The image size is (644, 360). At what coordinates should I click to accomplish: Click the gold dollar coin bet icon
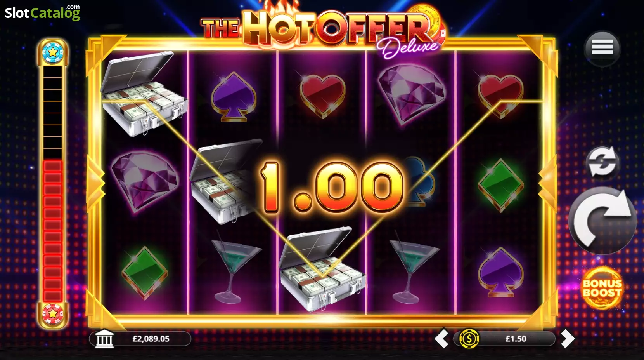(x=469, y=339)
